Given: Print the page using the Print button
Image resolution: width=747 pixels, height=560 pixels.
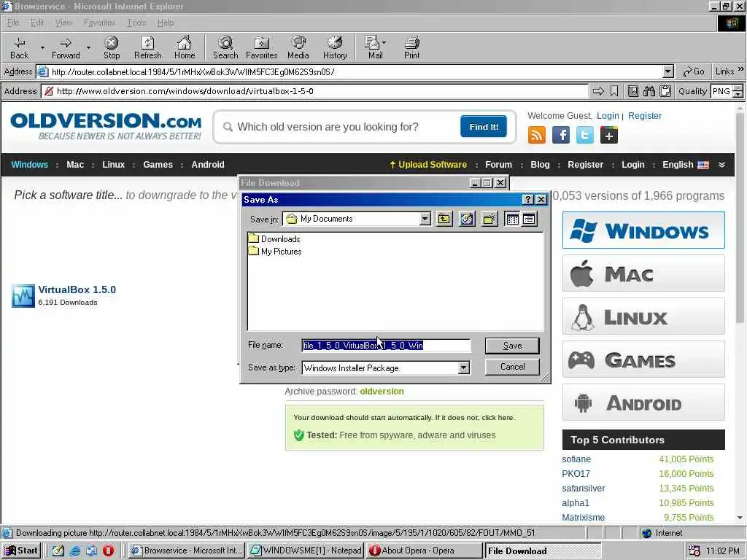Looking at the screenshot, I should coord(412,48).
